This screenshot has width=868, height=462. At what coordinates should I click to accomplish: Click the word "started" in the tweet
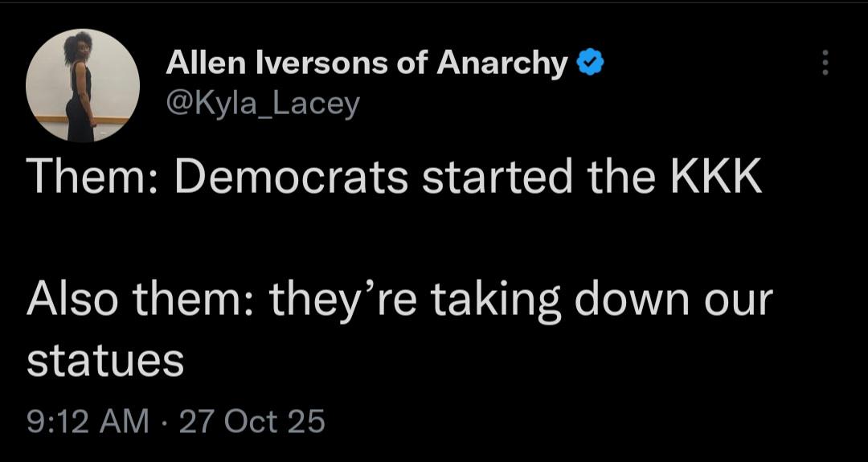tap(496, 178)
